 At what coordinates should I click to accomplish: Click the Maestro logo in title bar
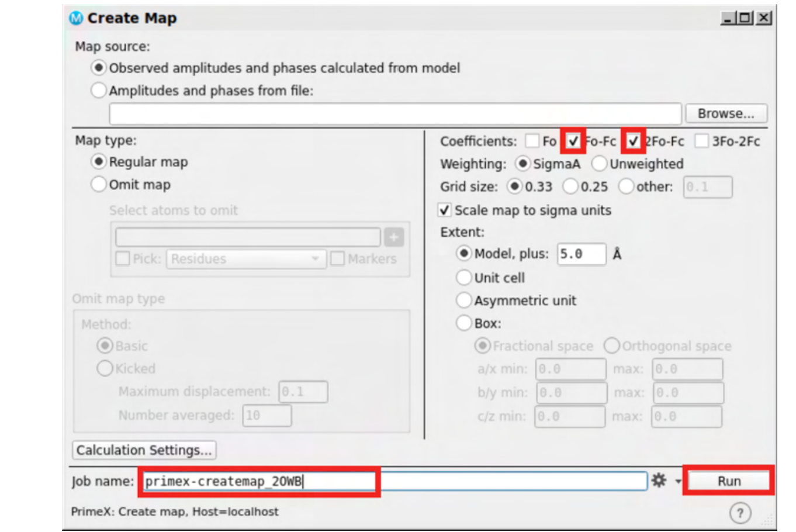coord(76,18)
